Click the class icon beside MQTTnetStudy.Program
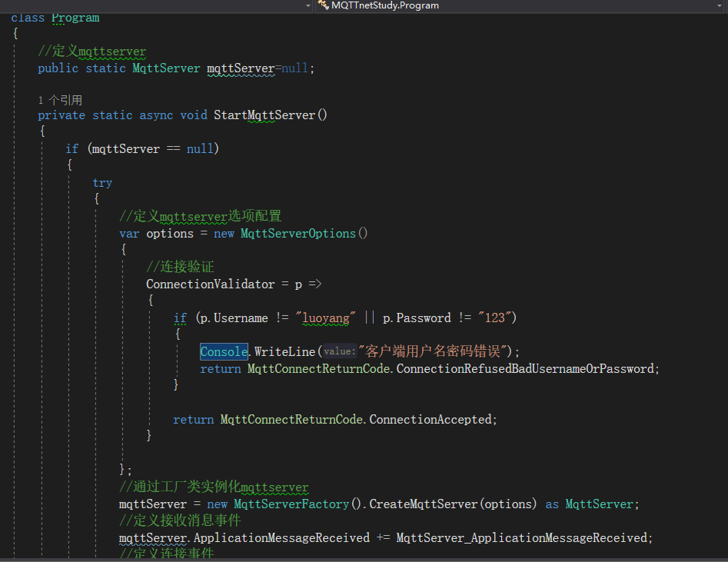 pyautogui.click(x=323, y=5)
